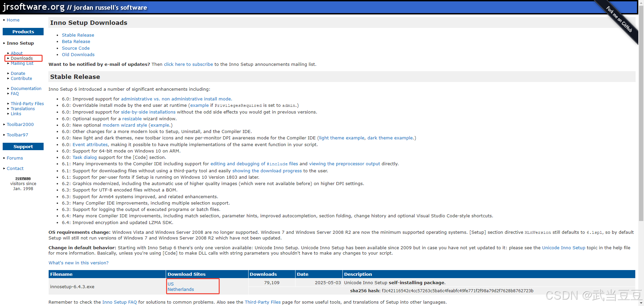Open the Inno Setup FAQ link in footer text

point(119,302)
